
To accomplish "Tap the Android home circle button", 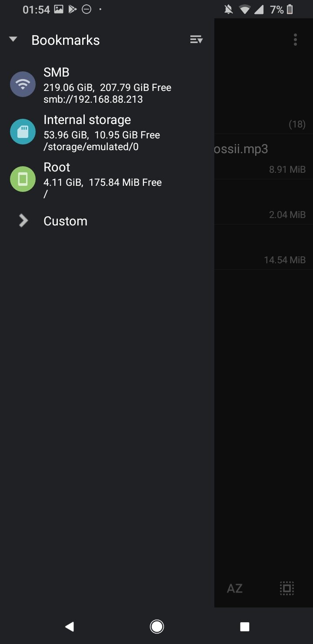I will [x=156, y=626].
